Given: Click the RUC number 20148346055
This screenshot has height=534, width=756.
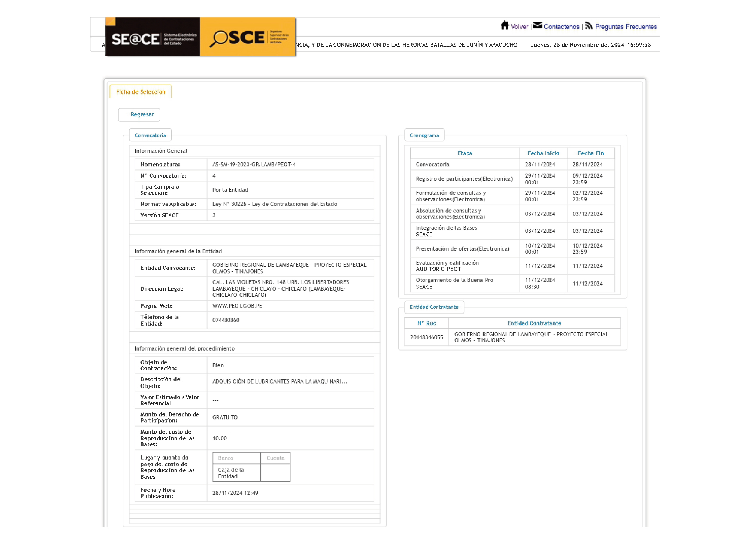Looking at the screenshot, I should click(x=426, y=338).
